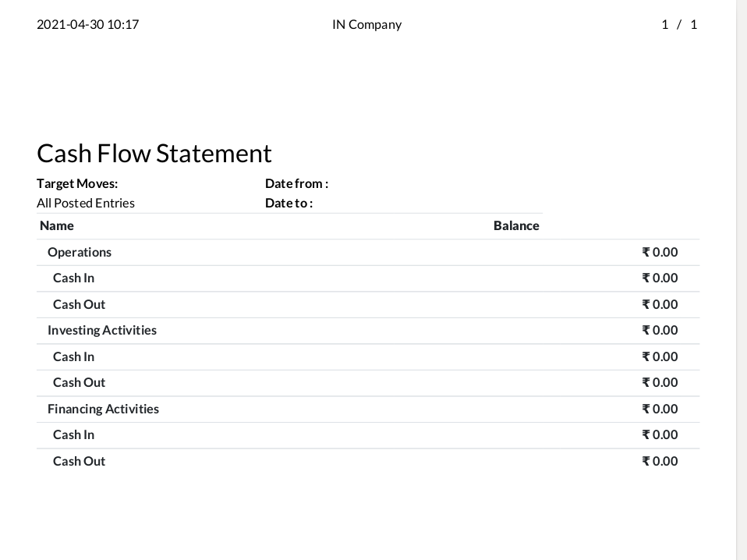Image resolution: width=747 pixels, height=560 pixels.
Task: Select the Investing Activities row
Action: 102,330
